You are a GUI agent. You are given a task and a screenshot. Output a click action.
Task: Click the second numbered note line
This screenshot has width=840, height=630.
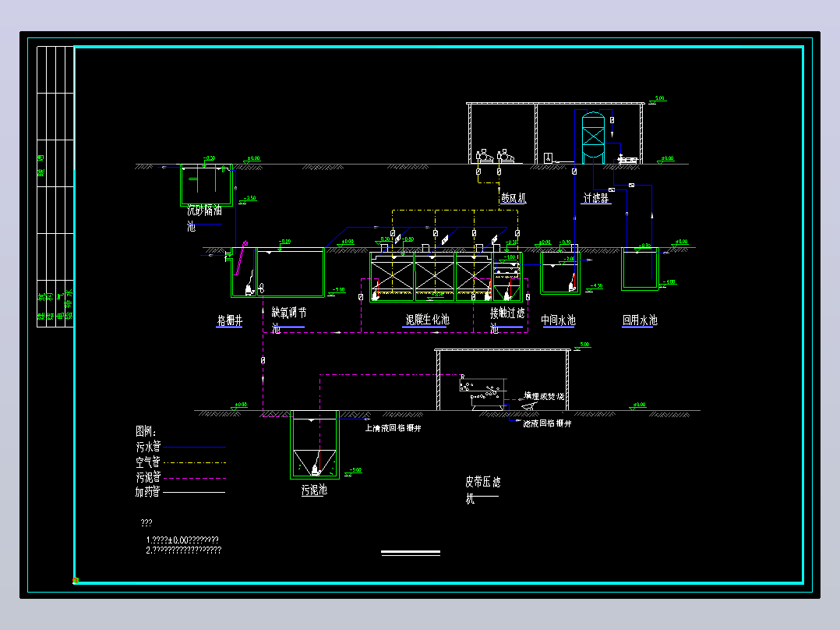pyautogui.click(x=184, y=550)
